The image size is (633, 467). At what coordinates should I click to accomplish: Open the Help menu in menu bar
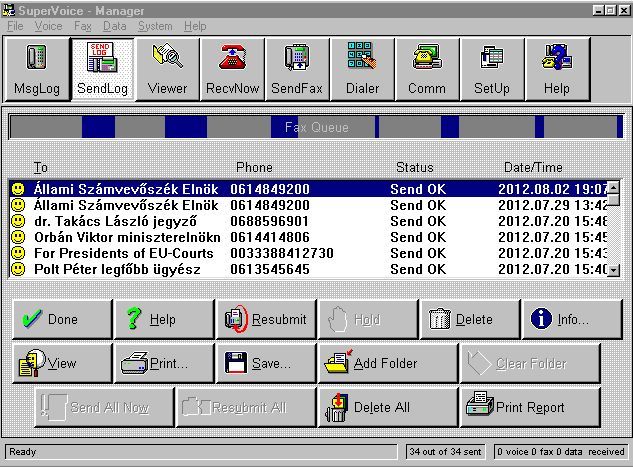195,26
